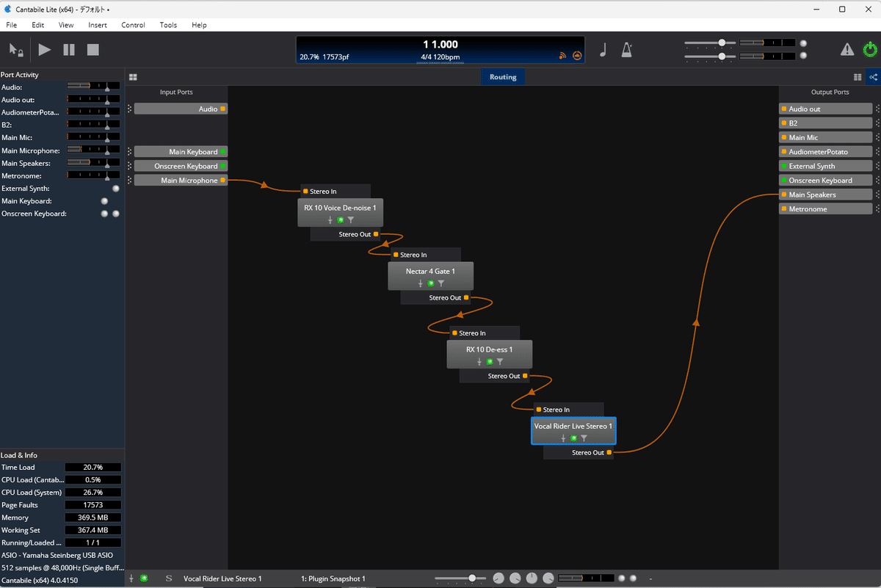Viewport: 881px width, 588px height.
Task: Select the Main Keyboard input port
Action: 181,152
